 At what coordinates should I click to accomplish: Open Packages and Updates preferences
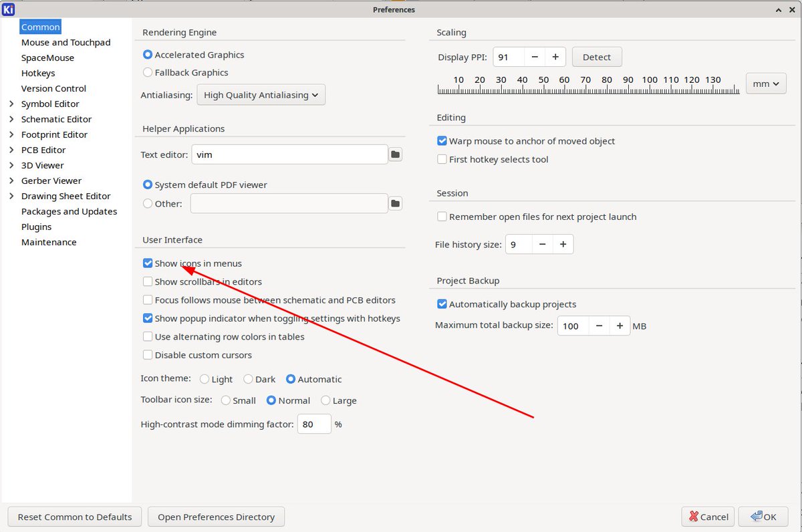click(69, 211)
